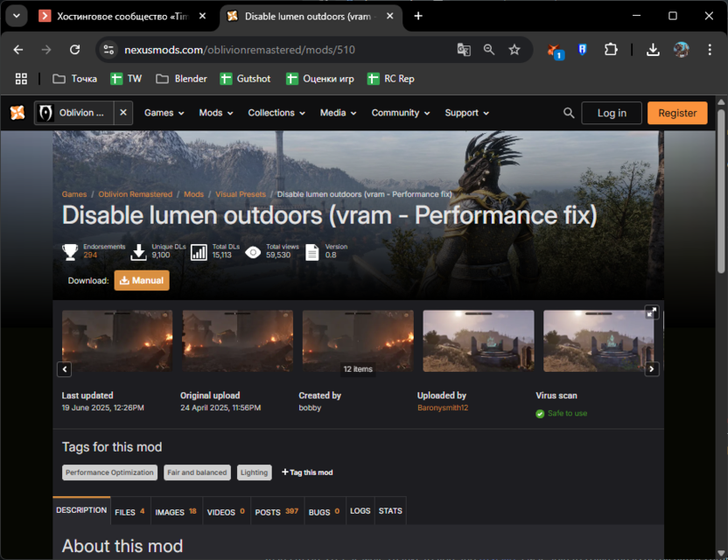Open the site search magnifier icon
Image resolution: width=728 pixels, height=560 pixels.
point(569,113)
